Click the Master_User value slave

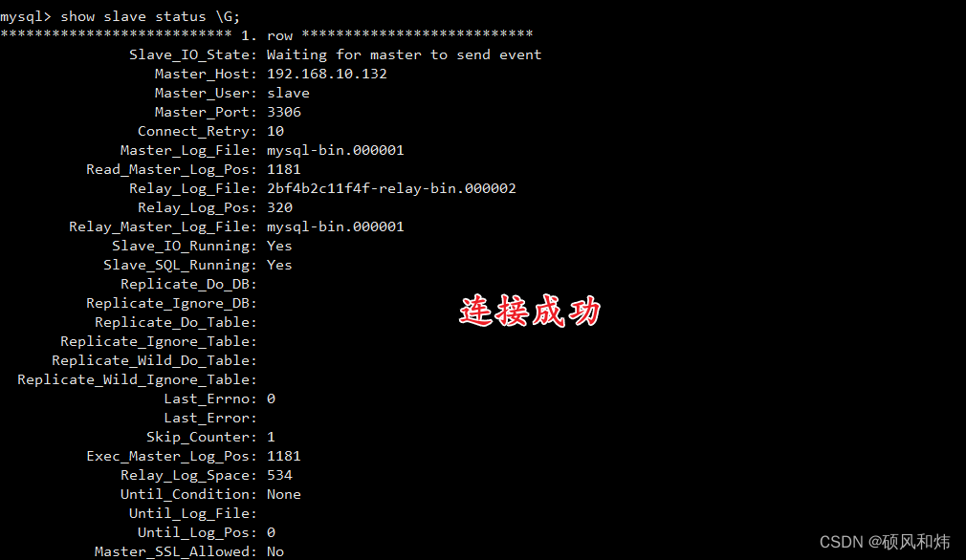click(288, 93)
